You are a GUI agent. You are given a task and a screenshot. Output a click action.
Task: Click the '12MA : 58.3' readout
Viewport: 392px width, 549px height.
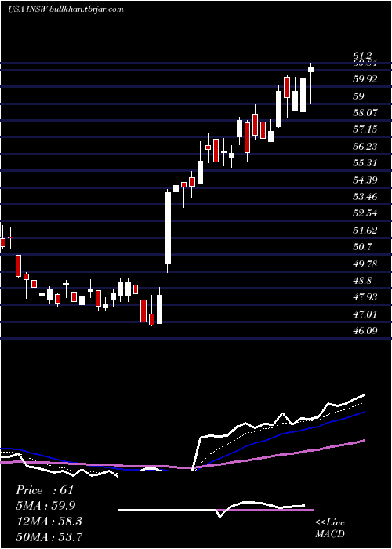[x=49, y=522]
